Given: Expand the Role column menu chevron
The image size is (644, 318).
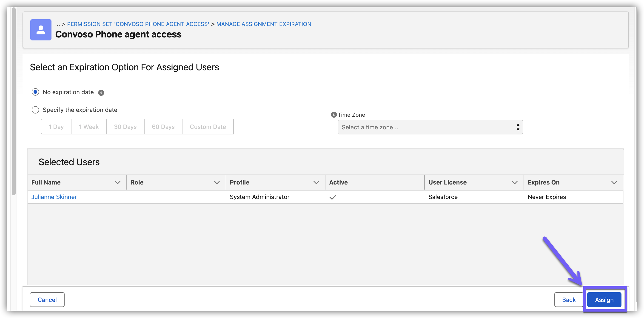Looking at the screenshot, I should point(217,182).
